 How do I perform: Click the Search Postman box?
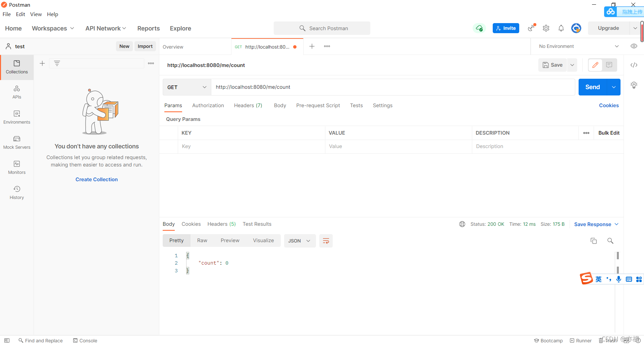point(322,28)
